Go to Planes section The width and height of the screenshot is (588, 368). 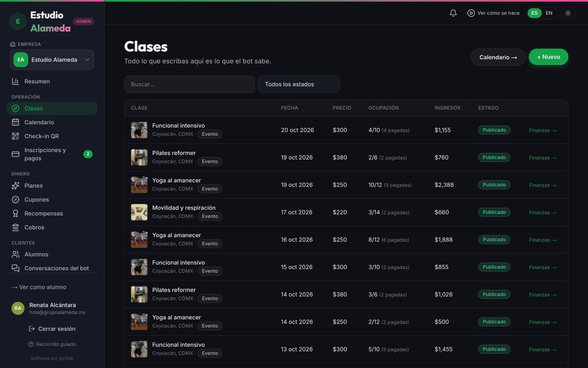pyautogui.click(x=52, y=186)
